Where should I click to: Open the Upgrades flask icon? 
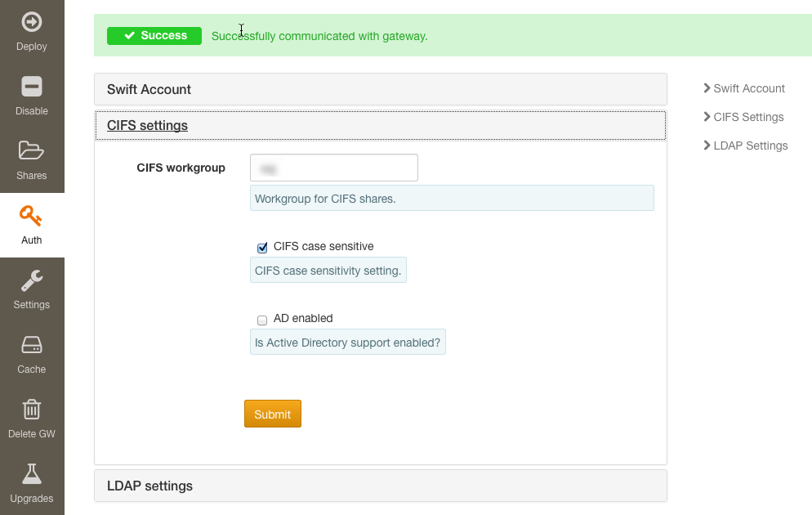(32, 474)
